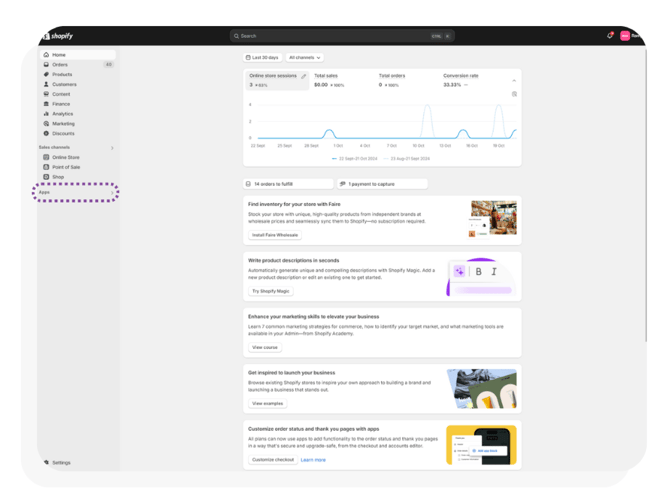The image size is (670, 502).
Task: Click the pencil edit icon on sessions card
Action: click(x=304, y=76)
